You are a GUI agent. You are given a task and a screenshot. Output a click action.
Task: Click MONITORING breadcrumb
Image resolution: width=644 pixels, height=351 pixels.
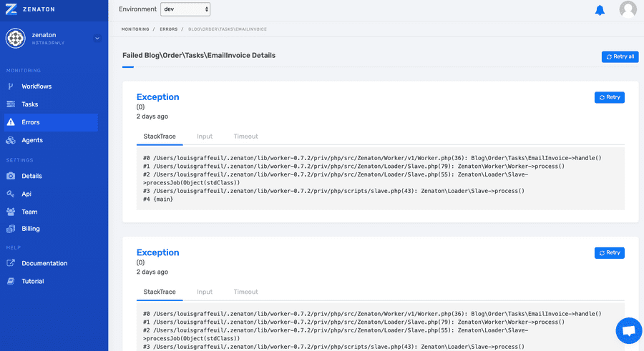tap(135, 29)
